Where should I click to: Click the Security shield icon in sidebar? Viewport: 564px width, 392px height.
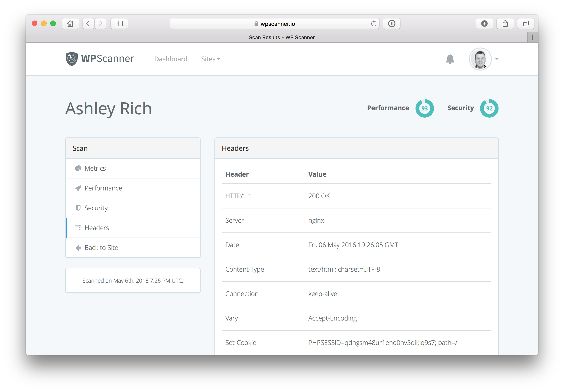point(78,208)
